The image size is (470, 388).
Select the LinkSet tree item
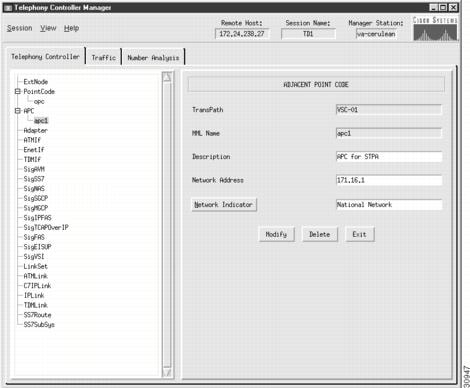tap(35, 266)
